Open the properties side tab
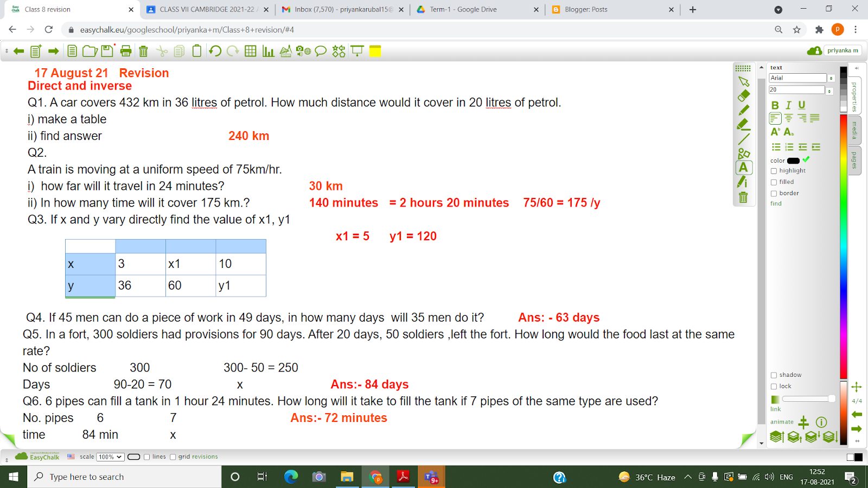 [x=854, y=96]
